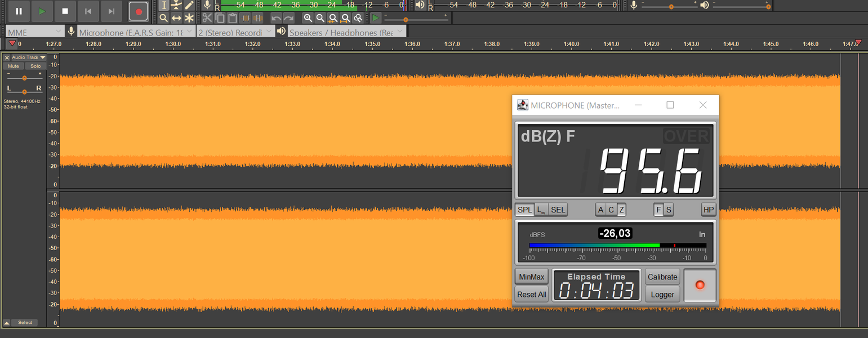Screen dimensions: 868x338
Task: Set meter response to Slow (S)
Action: [669, 210]
